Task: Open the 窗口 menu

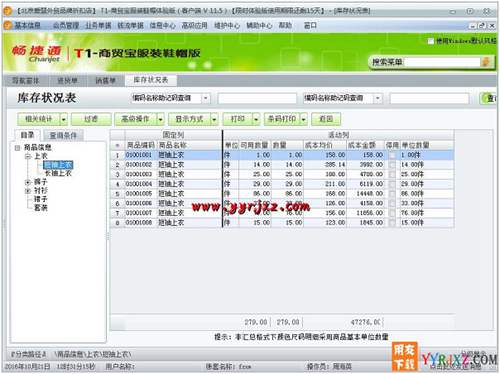Action: click(x=310, y=26)
